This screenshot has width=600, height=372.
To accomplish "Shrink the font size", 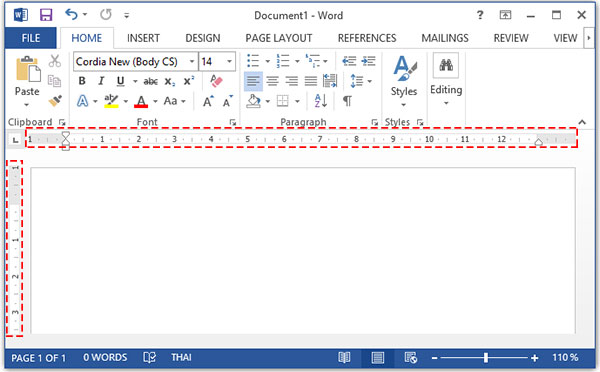I will point(228,101).
